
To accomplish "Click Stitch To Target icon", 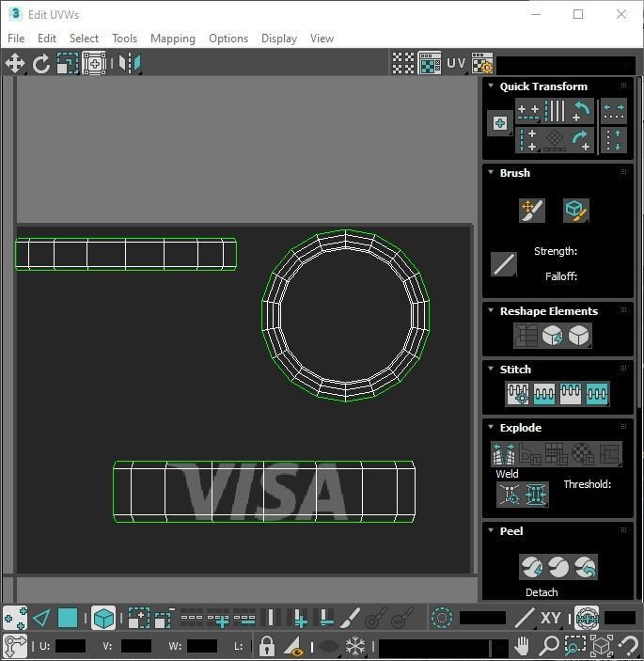I will 518,394.
